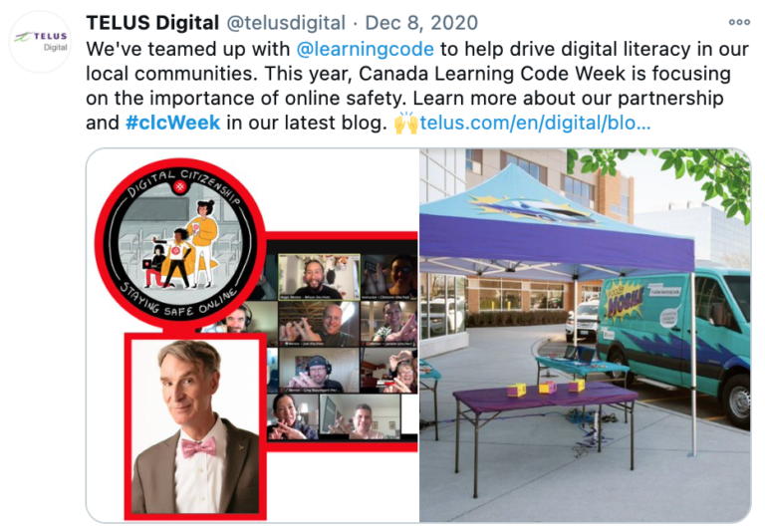Click the tweet body text about online safety
The height and width of the screenshot is (532, 765).
pyautogui.click(x=417, y=86)
